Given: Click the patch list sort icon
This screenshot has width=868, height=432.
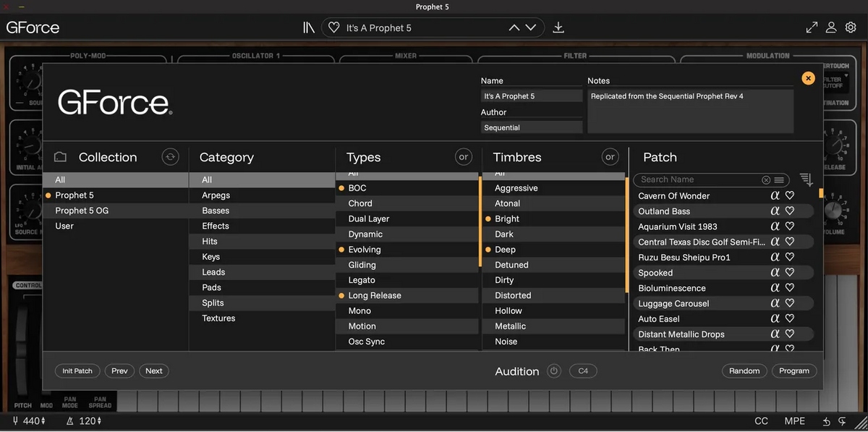Looking at the screenshot, I should (x=807, y=179).
